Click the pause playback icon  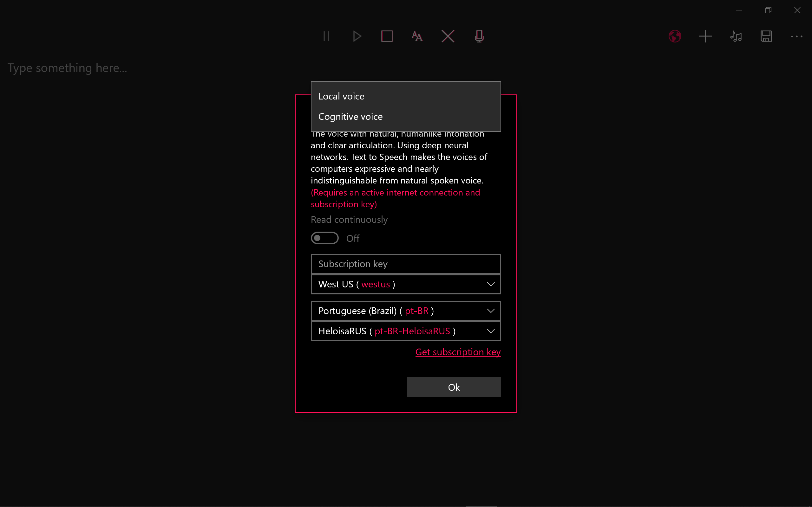pyautogui.click(x=326, y=36)
